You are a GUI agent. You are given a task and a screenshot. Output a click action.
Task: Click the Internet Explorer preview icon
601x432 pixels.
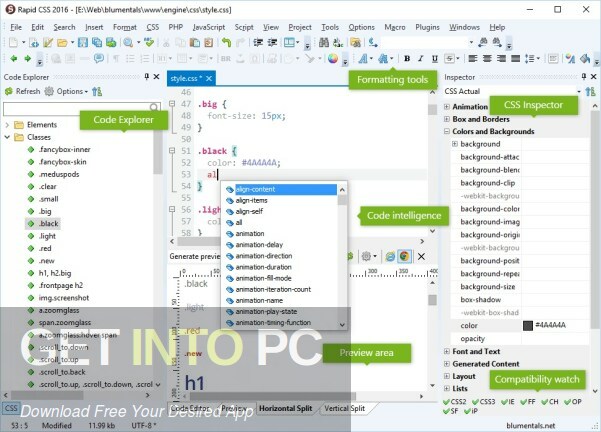click(x=390, y=256)
